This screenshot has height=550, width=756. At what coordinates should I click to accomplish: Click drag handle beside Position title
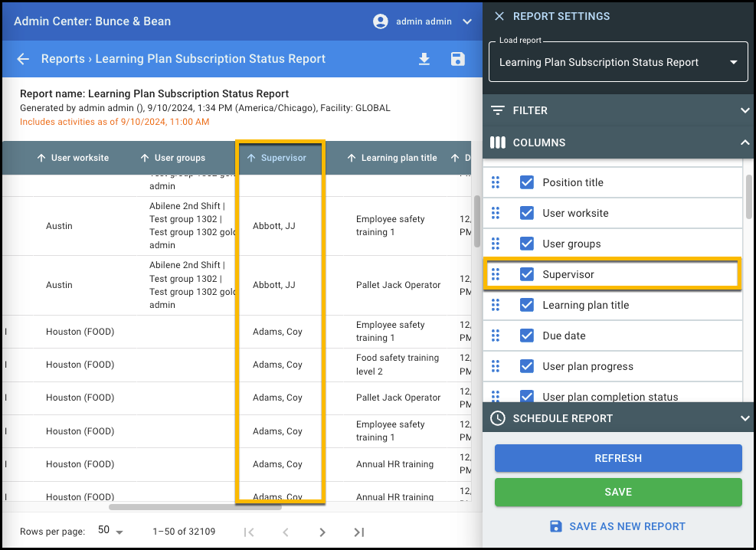tap(496, 182)
